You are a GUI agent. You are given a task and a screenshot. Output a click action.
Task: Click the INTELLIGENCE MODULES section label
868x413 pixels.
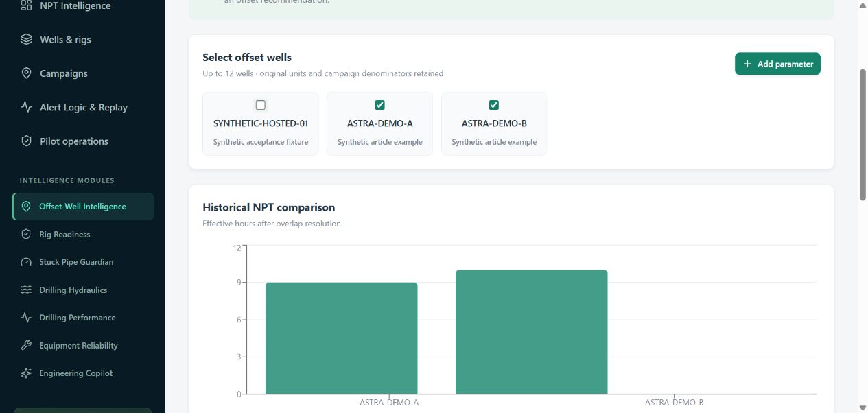[67, 180]
